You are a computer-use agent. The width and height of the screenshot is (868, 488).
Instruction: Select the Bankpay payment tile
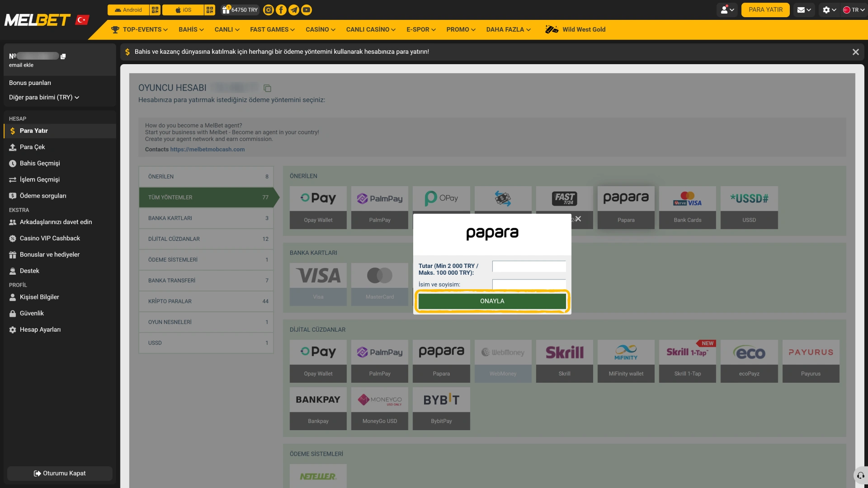click(x=318, y=409)
